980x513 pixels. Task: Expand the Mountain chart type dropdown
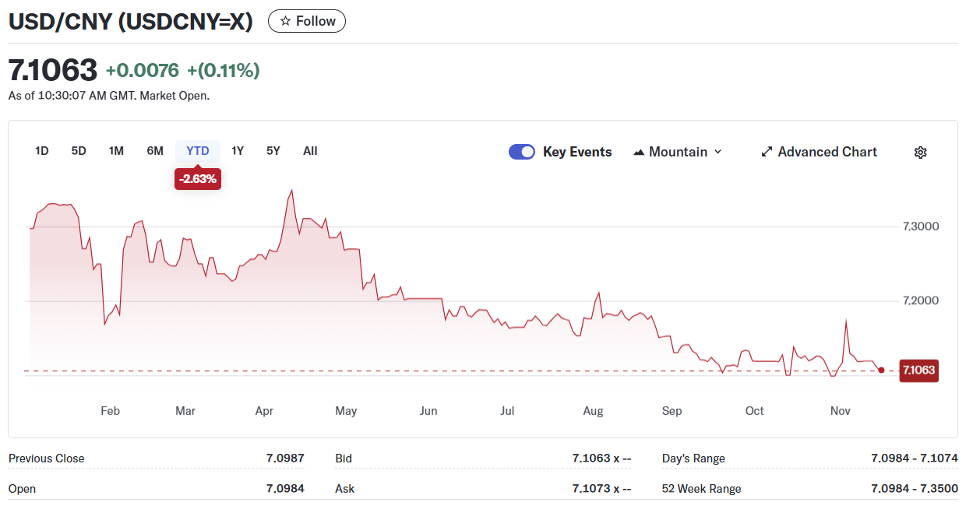coord(678,152)
